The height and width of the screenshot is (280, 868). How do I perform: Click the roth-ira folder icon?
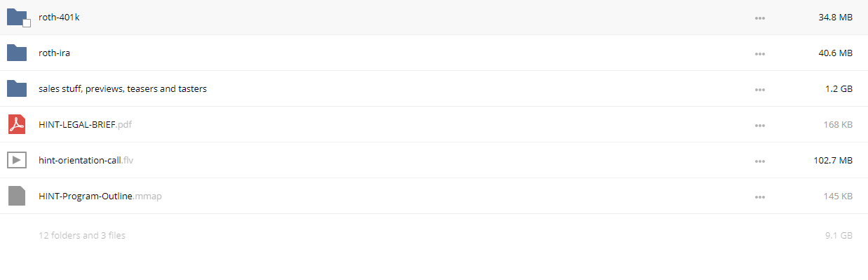pos(17,53)
